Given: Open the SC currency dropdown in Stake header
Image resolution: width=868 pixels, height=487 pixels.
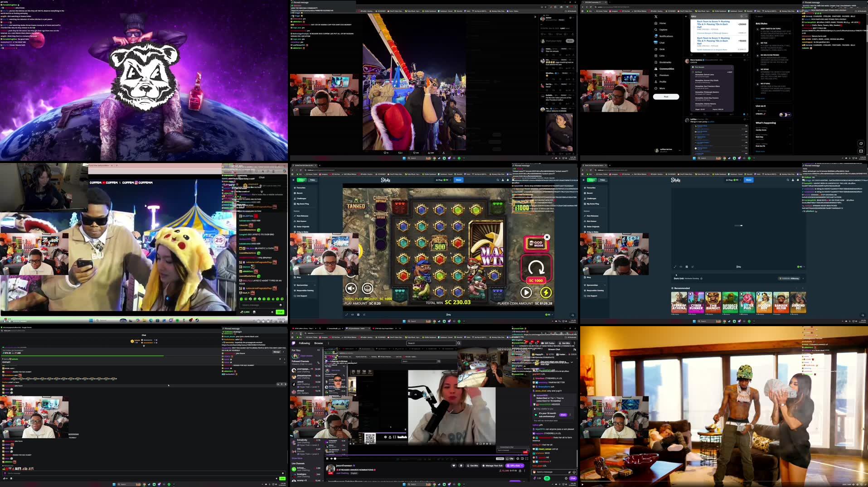Looking at the screenshot, I should click(448, 179).
